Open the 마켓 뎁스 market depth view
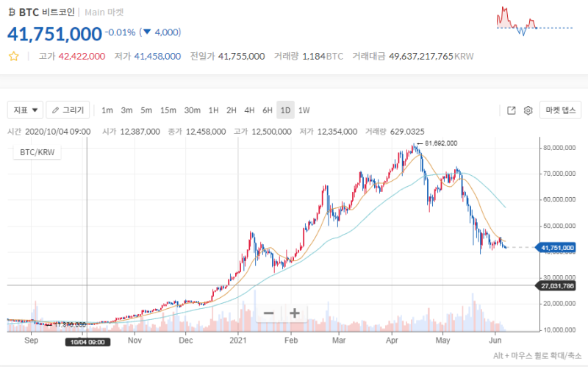Screen dimensions: 588x367 point(560,110)
